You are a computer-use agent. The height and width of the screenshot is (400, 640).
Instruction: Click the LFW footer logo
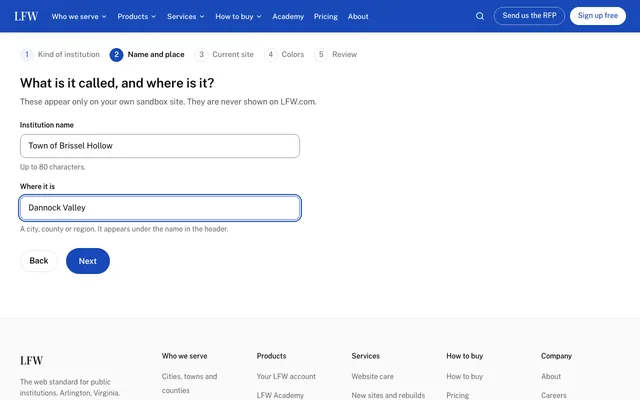pos(31,360)
